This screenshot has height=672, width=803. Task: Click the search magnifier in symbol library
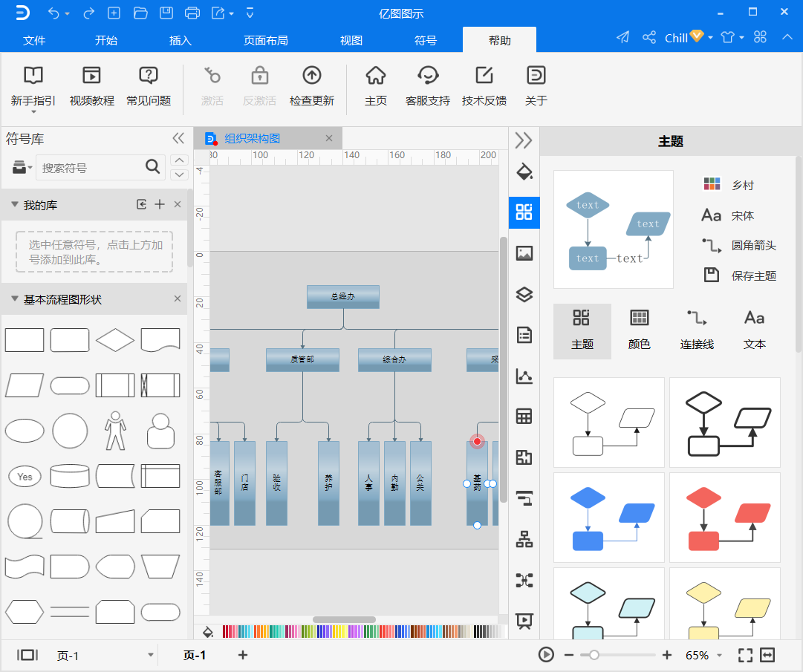click(152, 166)
